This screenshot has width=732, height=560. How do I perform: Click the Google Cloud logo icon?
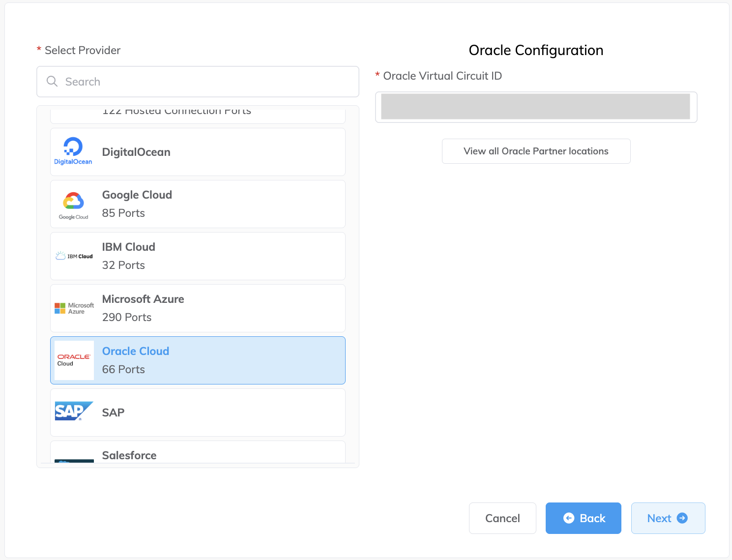pyautogui.click(x=73, y=205)
